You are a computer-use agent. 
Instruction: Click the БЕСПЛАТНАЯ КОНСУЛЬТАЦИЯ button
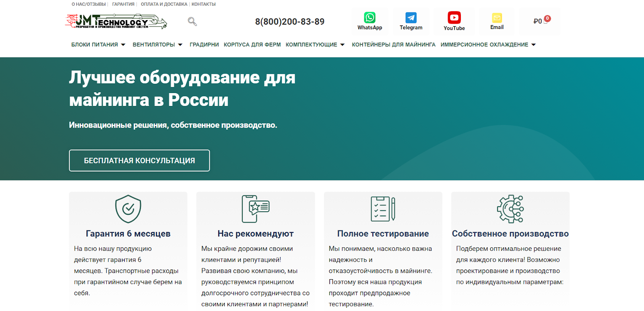(139, 160)
